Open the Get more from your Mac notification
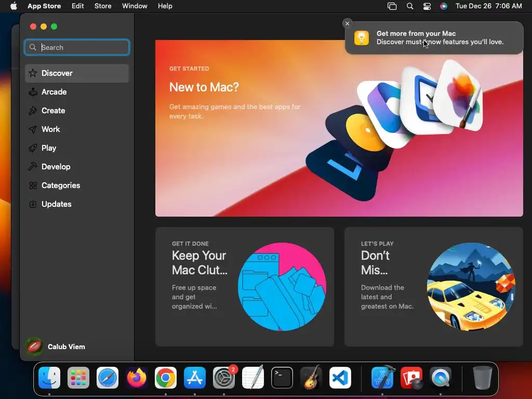532x399 pixels. pos(434,37)
